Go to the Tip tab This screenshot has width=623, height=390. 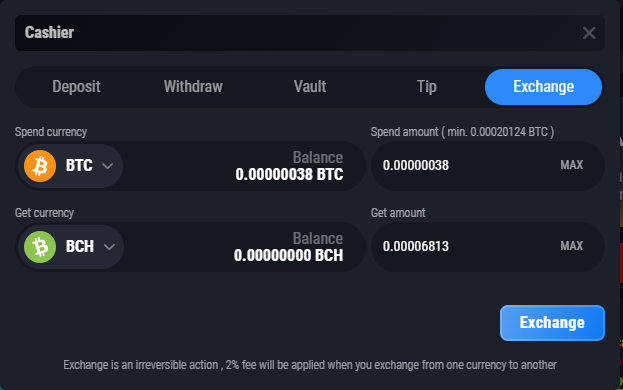[x=427, y=87]
